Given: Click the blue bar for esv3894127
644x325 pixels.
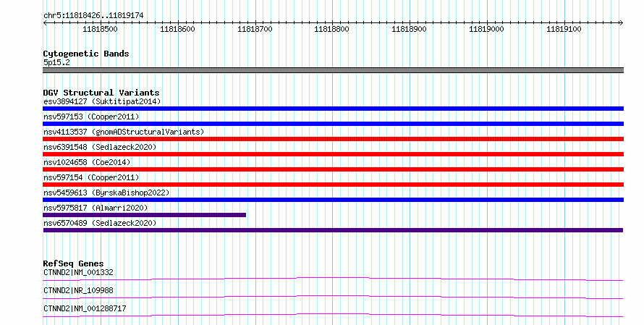Looking at the screenshot, I should pos(333,109).
